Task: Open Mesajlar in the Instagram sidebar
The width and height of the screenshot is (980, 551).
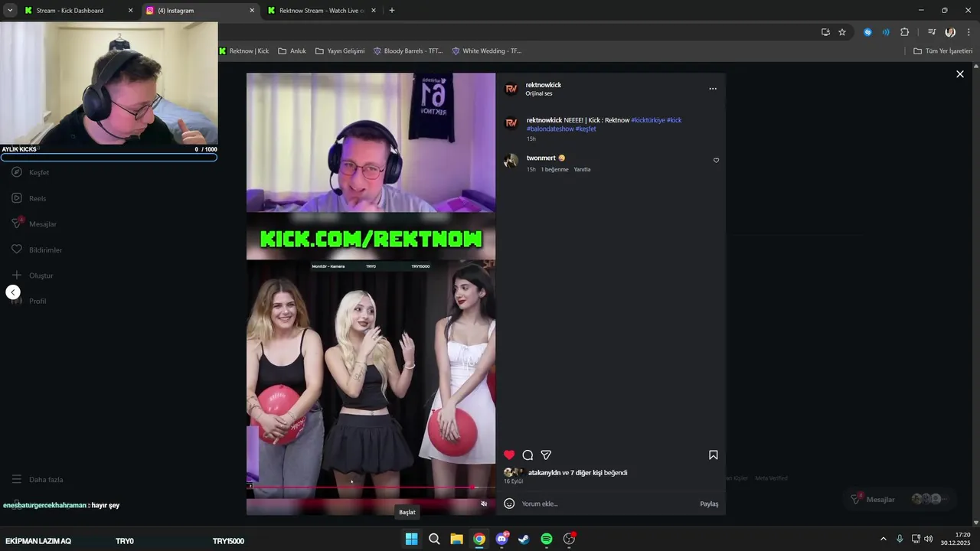Action: 33,223
